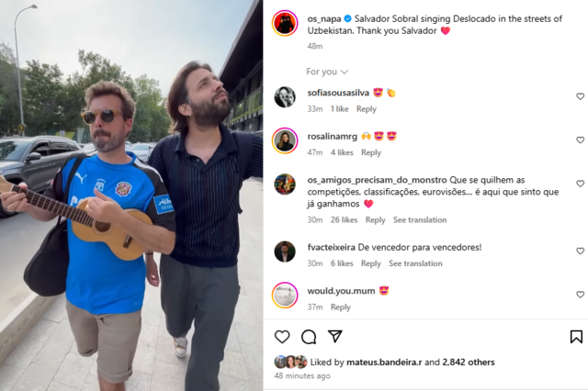Save the post with the bookmark icon
The width and height of the screenshot is (588, 391).
click(576, 337)
